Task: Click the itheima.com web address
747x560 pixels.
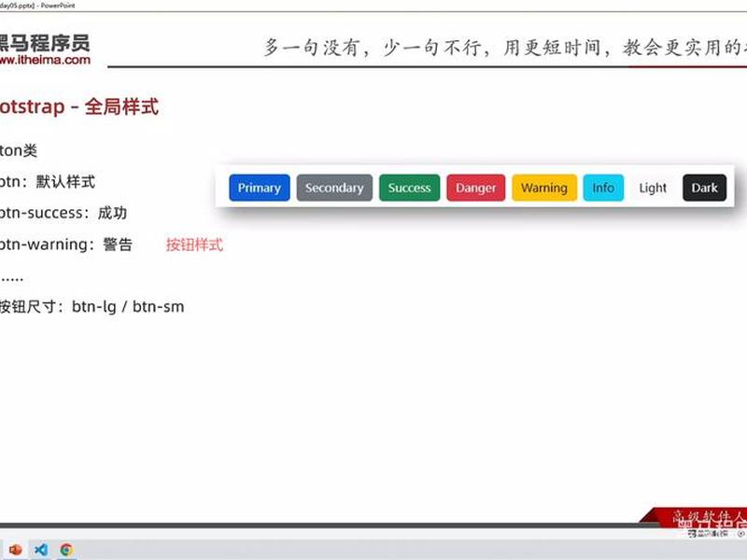Action: point(45,60)
